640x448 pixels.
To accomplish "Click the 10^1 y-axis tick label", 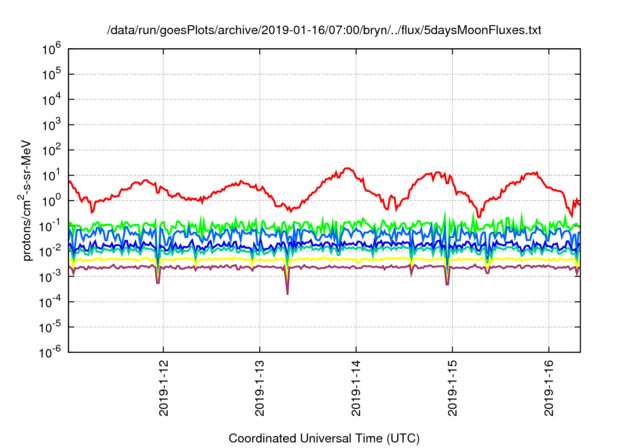I will tap(51, 176).
